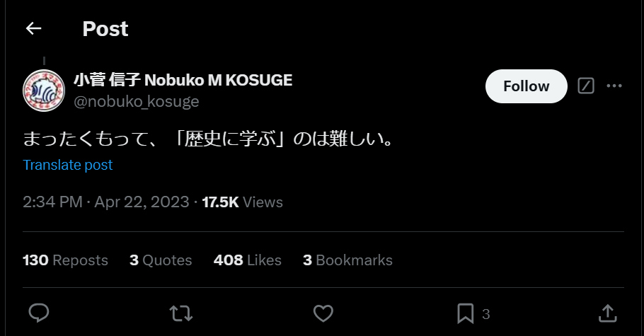
Task: View the 3 Quotes list
Action: (161, 260)
